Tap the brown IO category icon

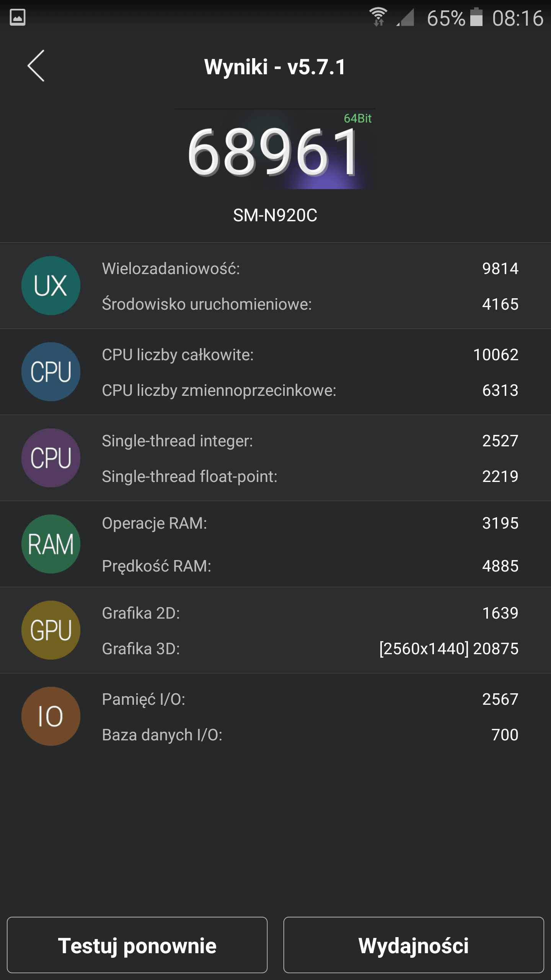[51, 716]
